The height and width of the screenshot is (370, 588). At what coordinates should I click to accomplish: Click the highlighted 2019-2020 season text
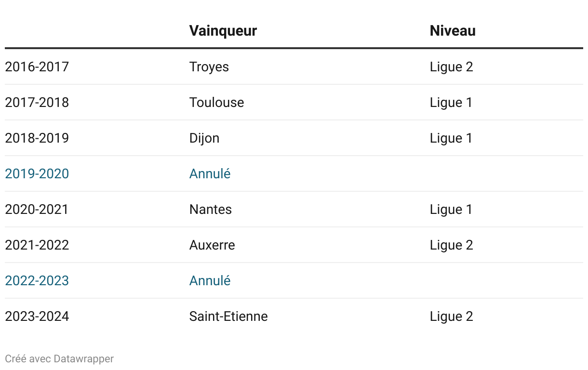pyautogui.click(x=37, y=173)
